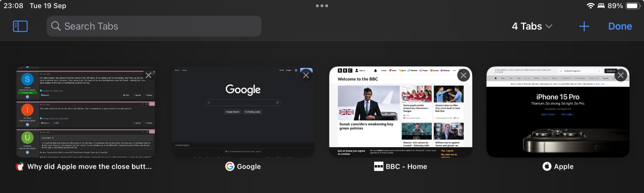The image size is (644, 193).
Task: Close the Google tab
Action: [x=306, y=75]
